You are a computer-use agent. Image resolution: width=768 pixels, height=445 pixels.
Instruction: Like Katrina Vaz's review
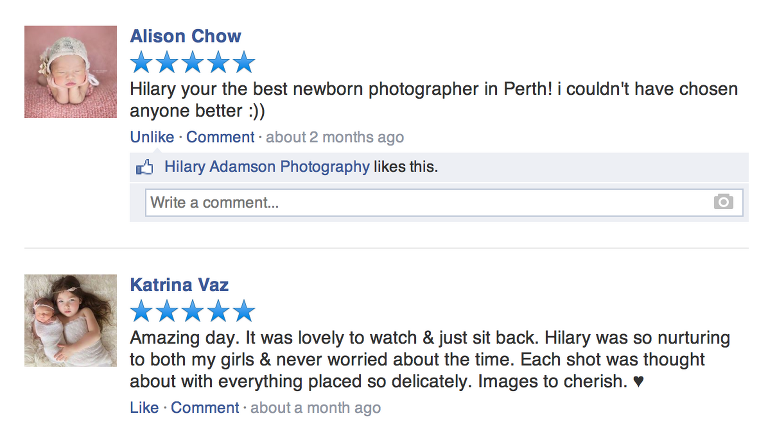(144, 408)
